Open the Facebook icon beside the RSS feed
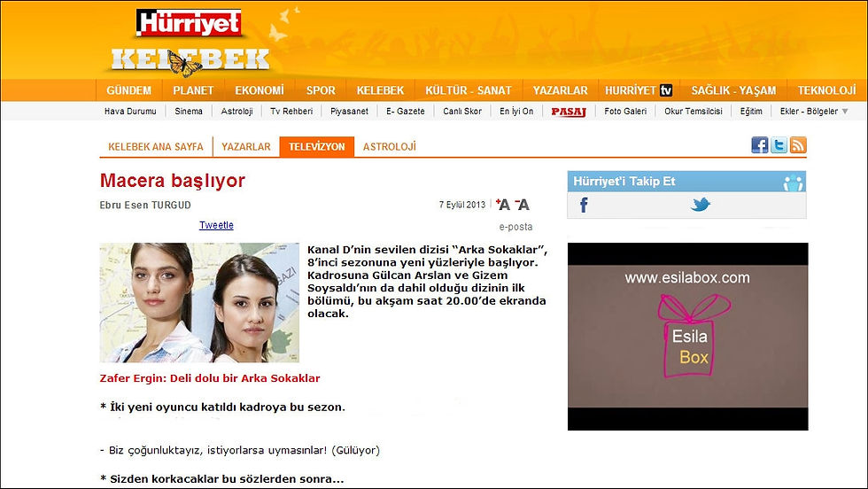Image resolution: width=868 pixels, height=489 pixels. [760, 145]
